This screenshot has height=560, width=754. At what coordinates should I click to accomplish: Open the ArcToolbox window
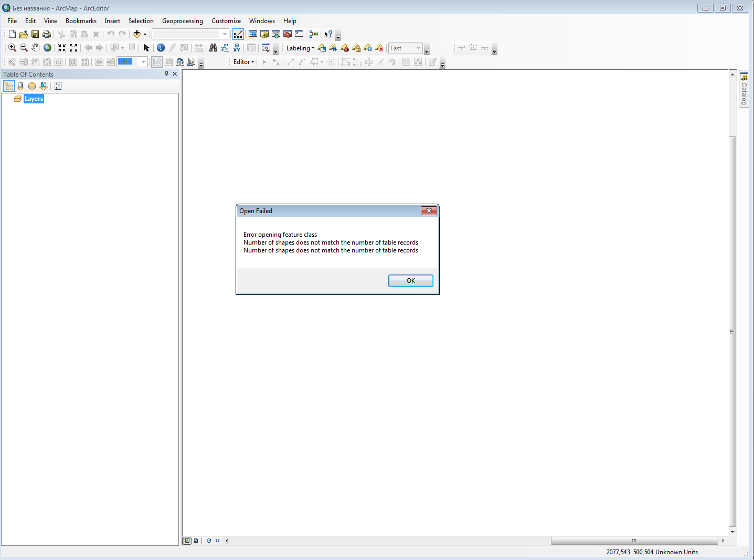(288, 34)
